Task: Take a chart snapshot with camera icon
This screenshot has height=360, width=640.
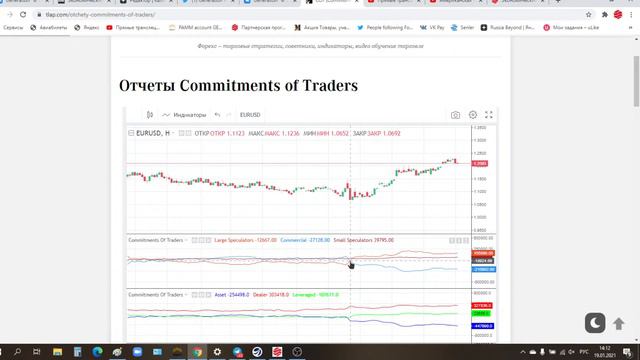Action: 455,115
